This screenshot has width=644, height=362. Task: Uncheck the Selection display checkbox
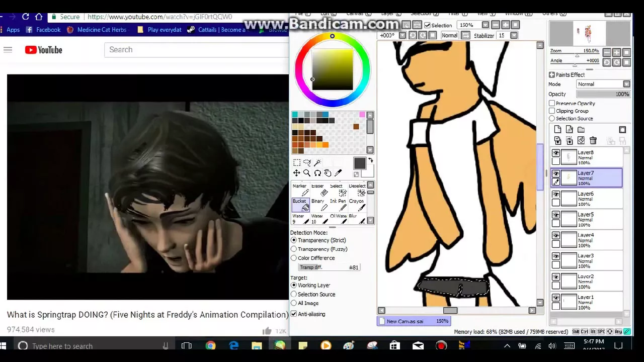[428, 25]
